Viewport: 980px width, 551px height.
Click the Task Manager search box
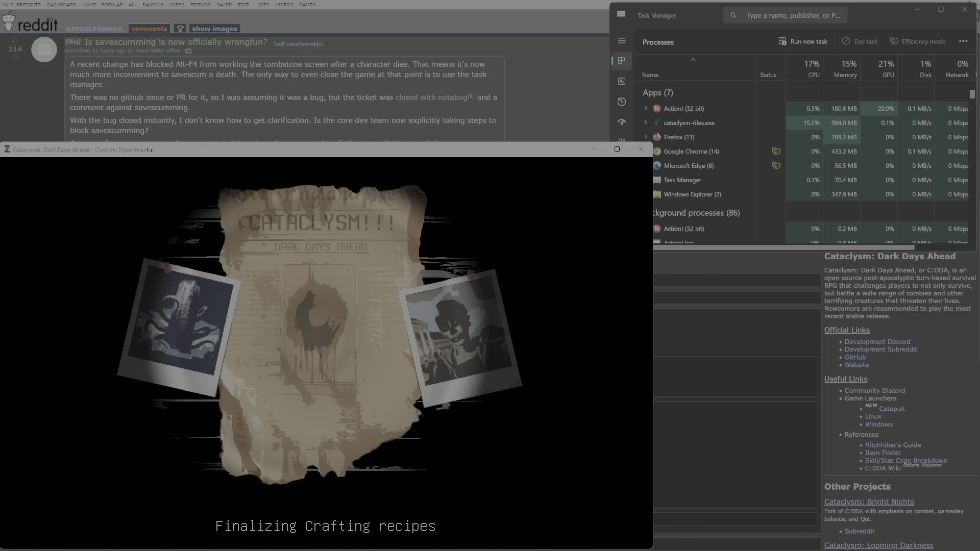(x=785, y=15)
